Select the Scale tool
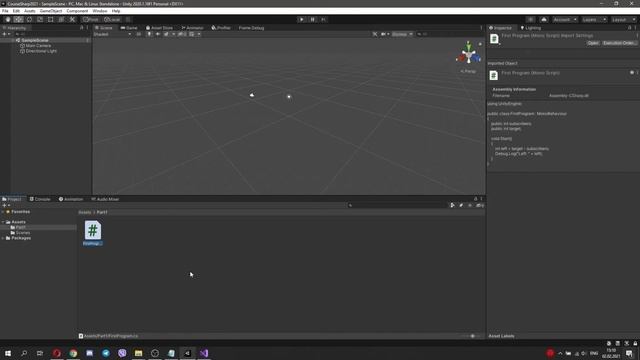 pos(40,19)
